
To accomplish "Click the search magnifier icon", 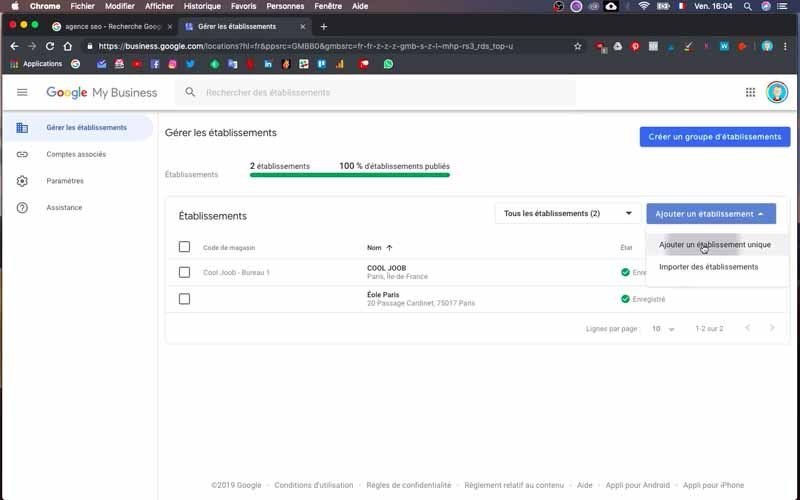I will coord(190,92).
